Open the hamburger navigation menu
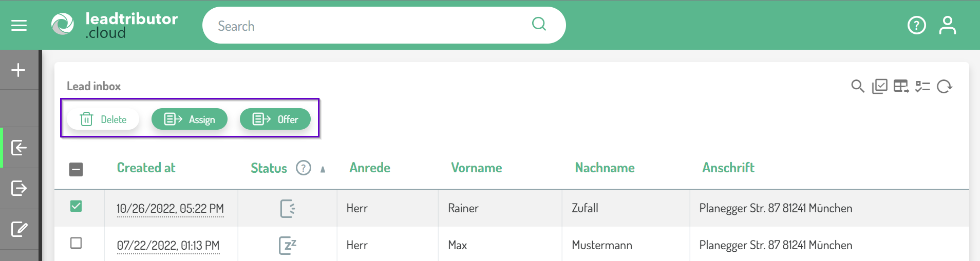This screenshot has height=261, width=980. [19, 25]
